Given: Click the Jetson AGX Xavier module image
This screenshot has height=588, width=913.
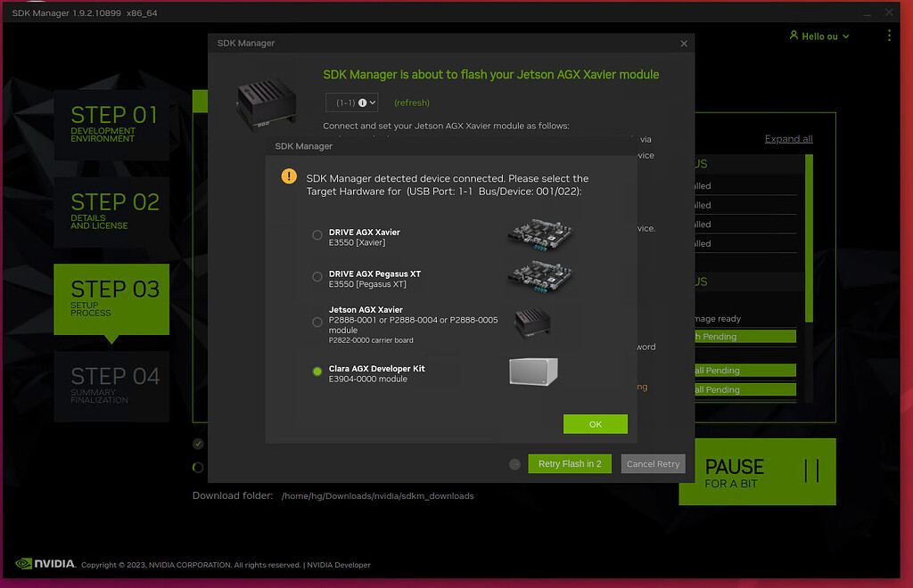Looking at the screenshot, I should pos(532,324).
